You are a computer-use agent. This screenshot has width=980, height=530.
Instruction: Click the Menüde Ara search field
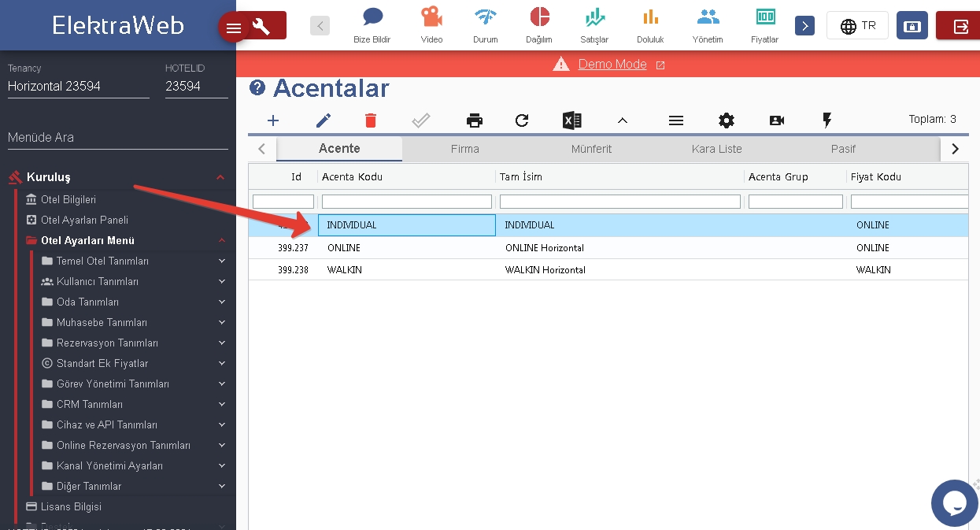coord(118,138)
